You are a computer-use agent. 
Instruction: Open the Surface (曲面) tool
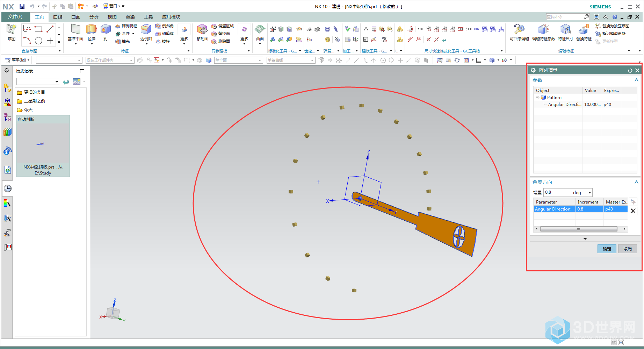click(260, 33)
